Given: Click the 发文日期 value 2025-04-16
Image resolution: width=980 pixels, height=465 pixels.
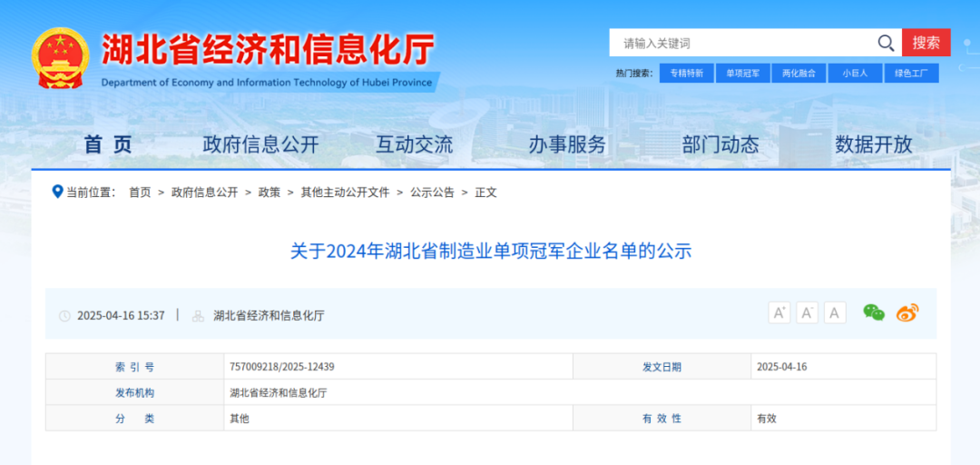Looking at the screenshot, I should [782, 367].
